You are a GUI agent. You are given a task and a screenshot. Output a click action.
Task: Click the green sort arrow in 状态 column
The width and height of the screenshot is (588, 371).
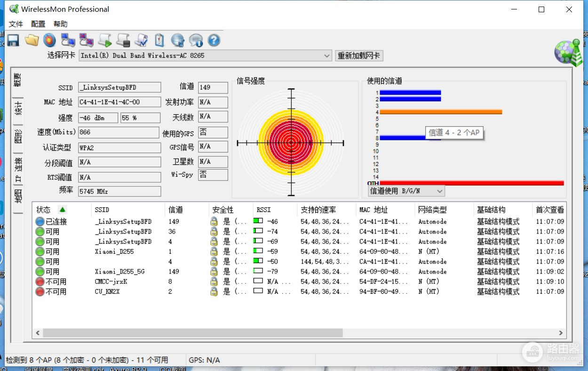(x=62, y=210)
